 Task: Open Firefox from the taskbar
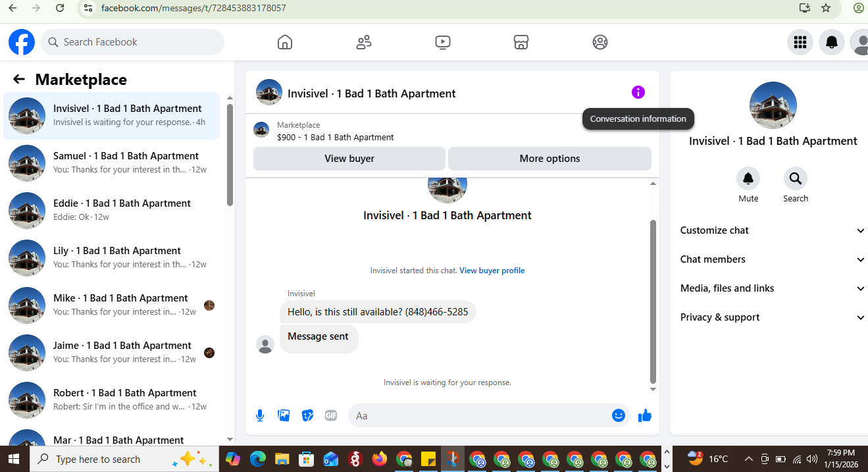pyautogui.click(x=379, y=459)
